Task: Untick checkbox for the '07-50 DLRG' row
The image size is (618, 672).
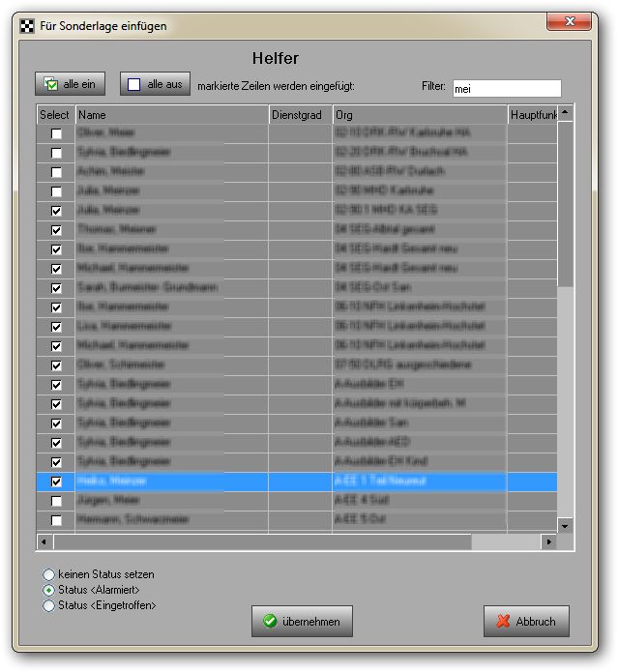Action: pyautogui.click(x=56, y=365)
